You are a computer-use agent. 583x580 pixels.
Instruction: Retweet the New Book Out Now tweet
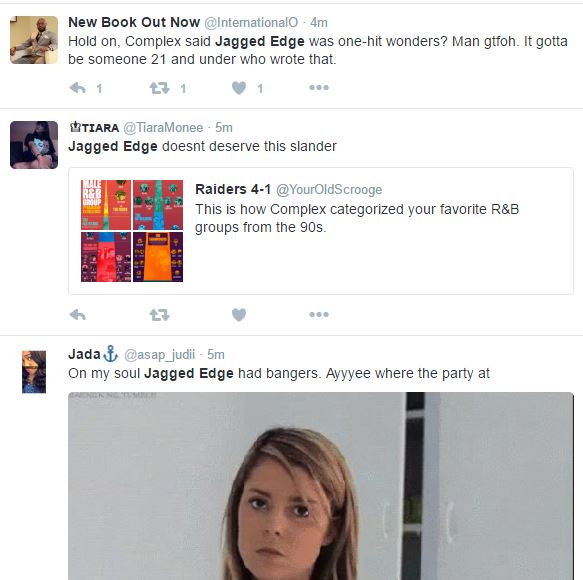click(x=160, y=88)
